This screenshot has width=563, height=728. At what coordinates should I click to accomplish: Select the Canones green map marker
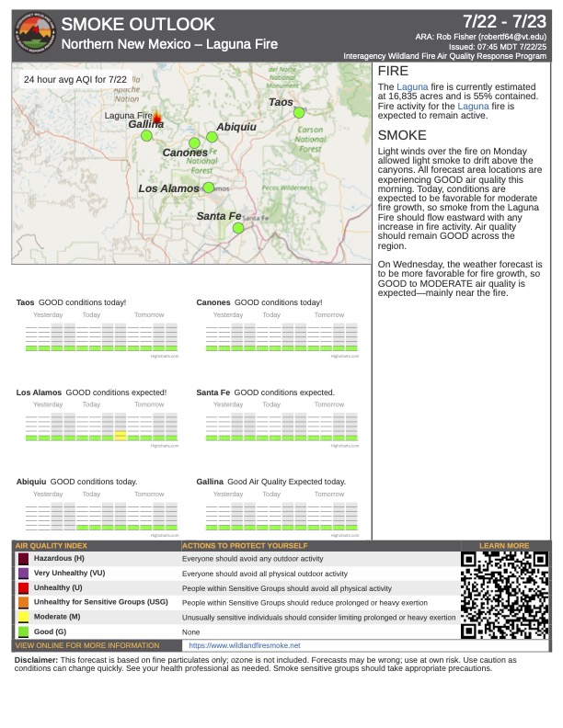pos(194,142)
